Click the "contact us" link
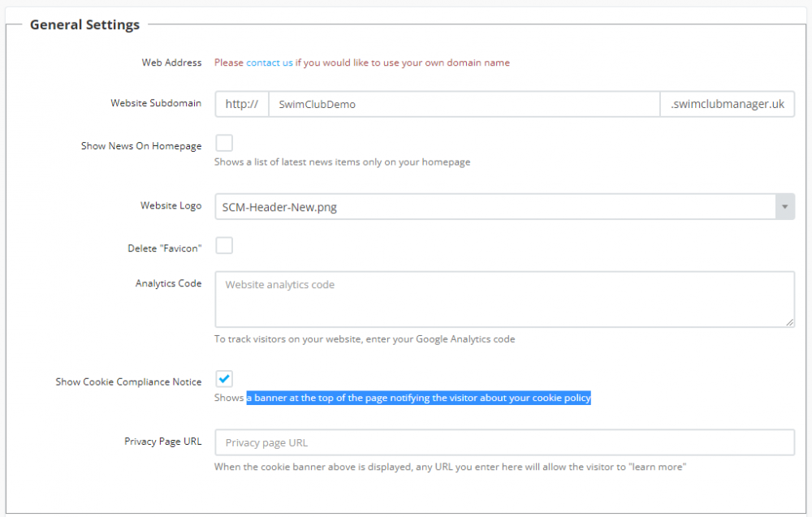Screen dimensions: 812x517 (270, 62)
